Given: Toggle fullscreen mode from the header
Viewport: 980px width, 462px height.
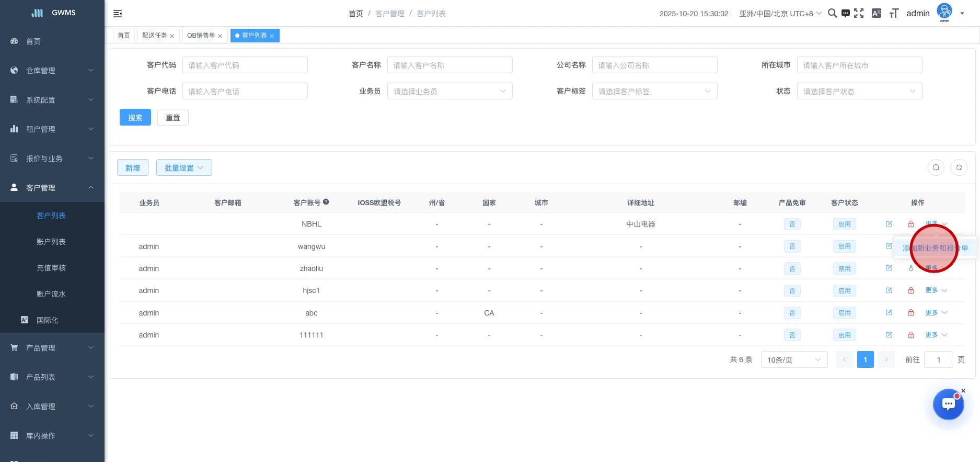Looking at the screenshot, I should pos(859,14).
